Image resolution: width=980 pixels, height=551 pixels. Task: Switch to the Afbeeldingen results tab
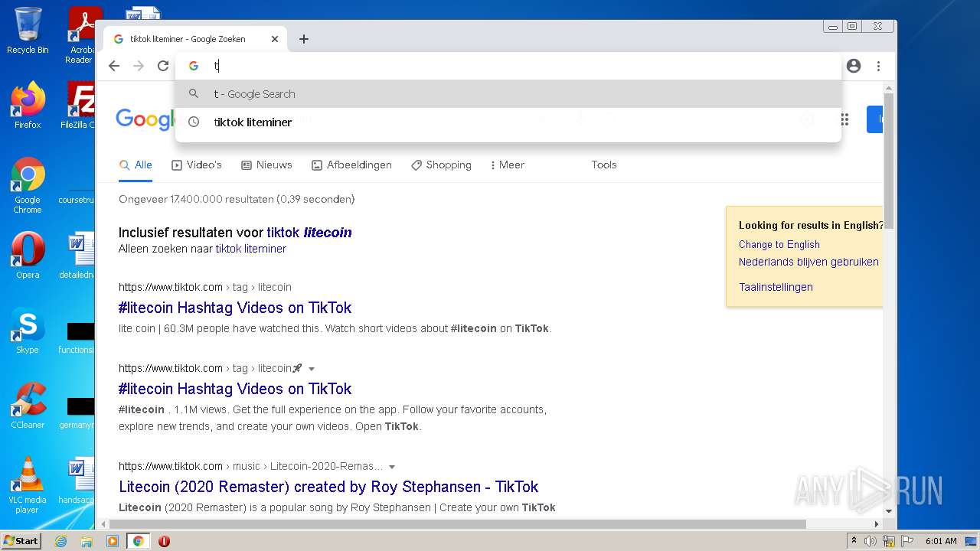pyautogui.click(x=351, y=165)
